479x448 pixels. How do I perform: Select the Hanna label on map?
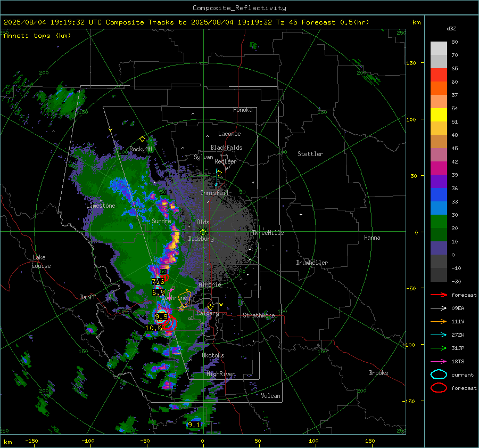[x=372, y=237]
